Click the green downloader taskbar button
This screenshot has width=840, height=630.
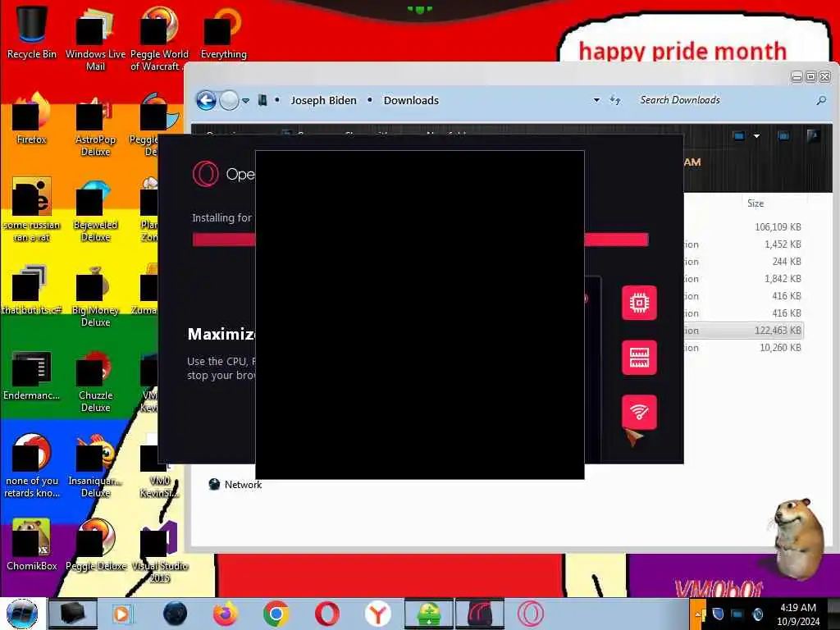click(x=428, y=614)
